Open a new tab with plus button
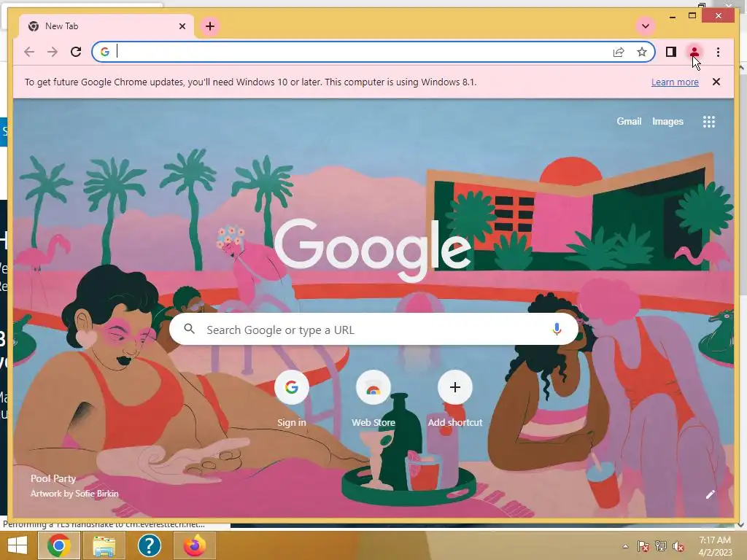The width and height of the screenshot is (747, 560). click(x=210, y=26)
